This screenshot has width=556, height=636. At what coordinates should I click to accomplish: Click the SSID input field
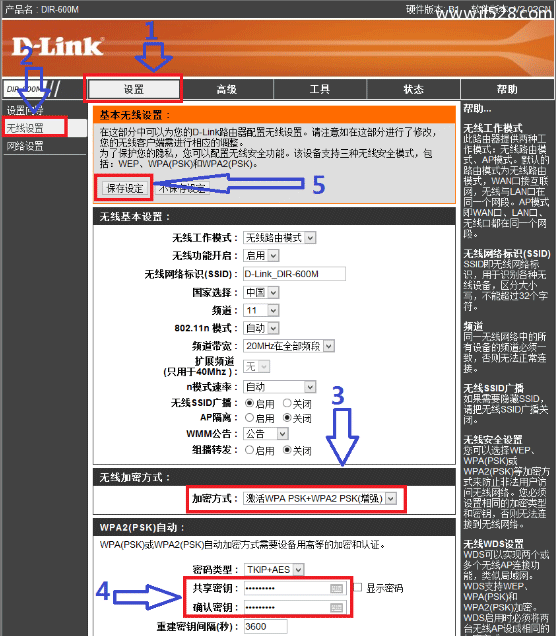pos(294,274)
